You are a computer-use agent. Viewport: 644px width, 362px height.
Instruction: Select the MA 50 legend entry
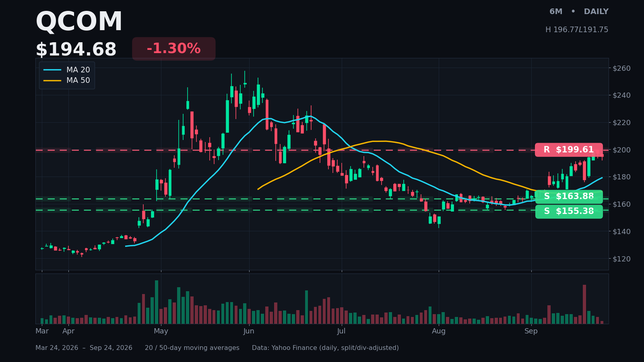click(x=67, y=80)
